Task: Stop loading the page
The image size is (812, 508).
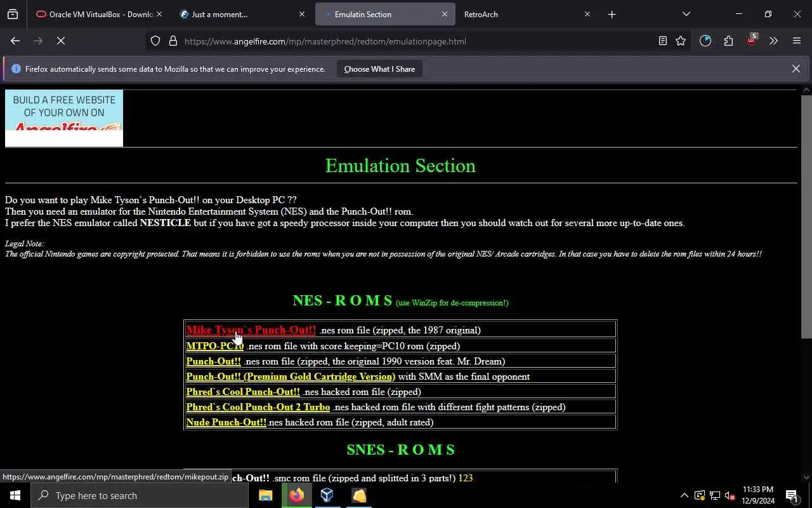Action: pos(61,41)
